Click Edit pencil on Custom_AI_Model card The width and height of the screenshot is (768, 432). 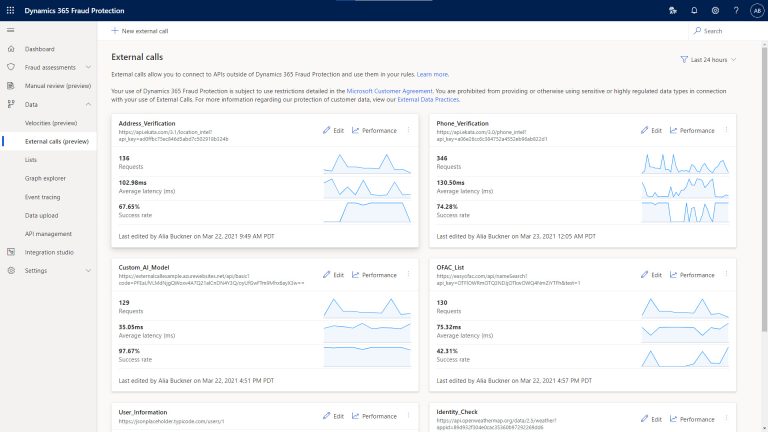327,275
